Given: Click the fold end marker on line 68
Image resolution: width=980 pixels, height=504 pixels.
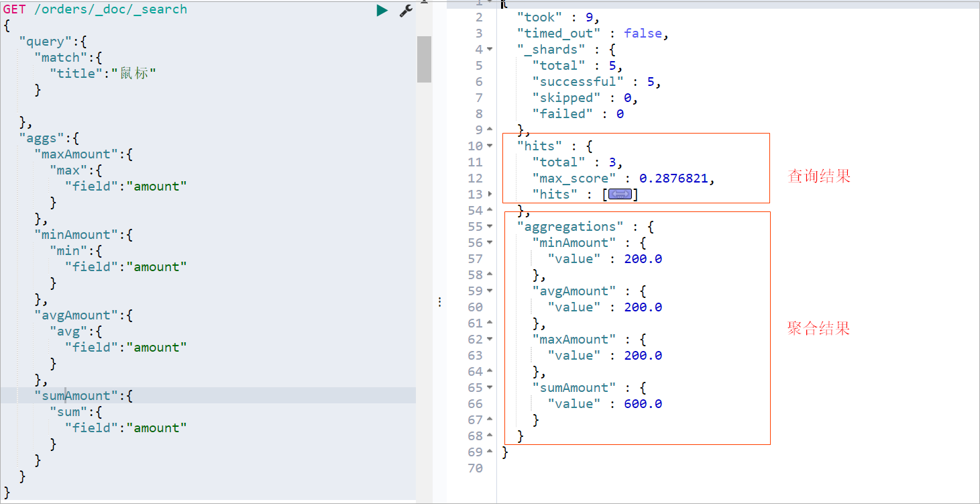Looking at the screenshot, I should 490,436.
